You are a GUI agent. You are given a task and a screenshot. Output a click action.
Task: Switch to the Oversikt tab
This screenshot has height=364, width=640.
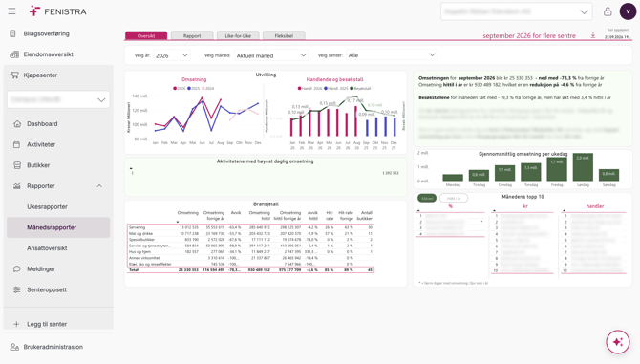(x=146, y=36)
